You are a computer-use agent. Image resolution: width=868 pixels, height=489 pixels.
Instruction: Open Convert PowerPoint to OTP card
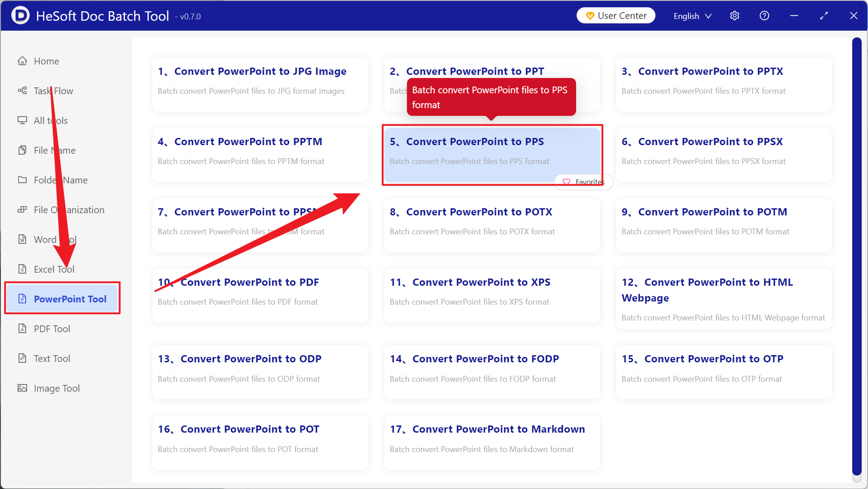click(724, 372)
